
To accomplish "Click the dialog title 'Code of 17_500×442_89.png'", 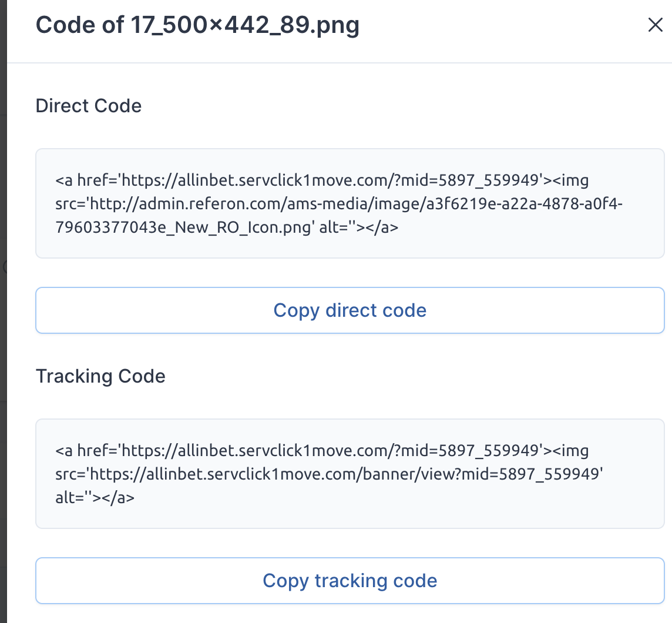I will click(197, 25).
